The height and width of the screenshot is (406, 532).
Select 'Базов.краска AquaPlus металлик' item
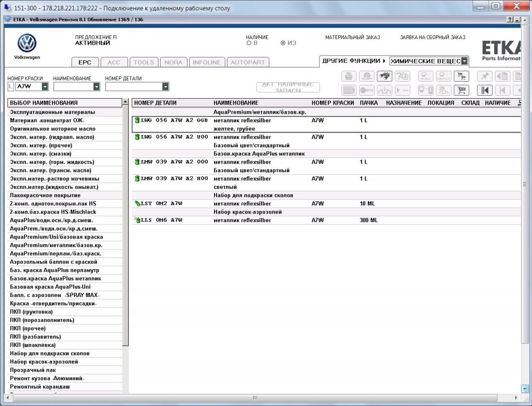(x=64, y=278)
